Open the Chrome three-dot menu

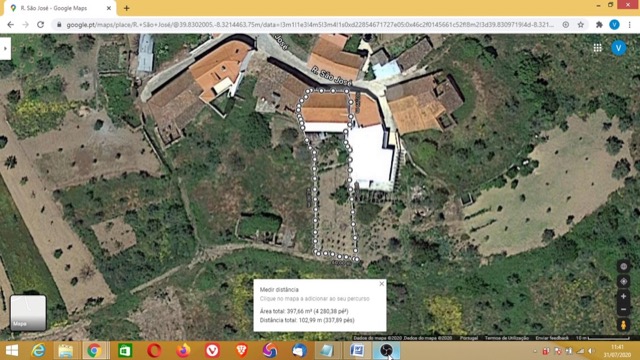(x=629, y=25)
